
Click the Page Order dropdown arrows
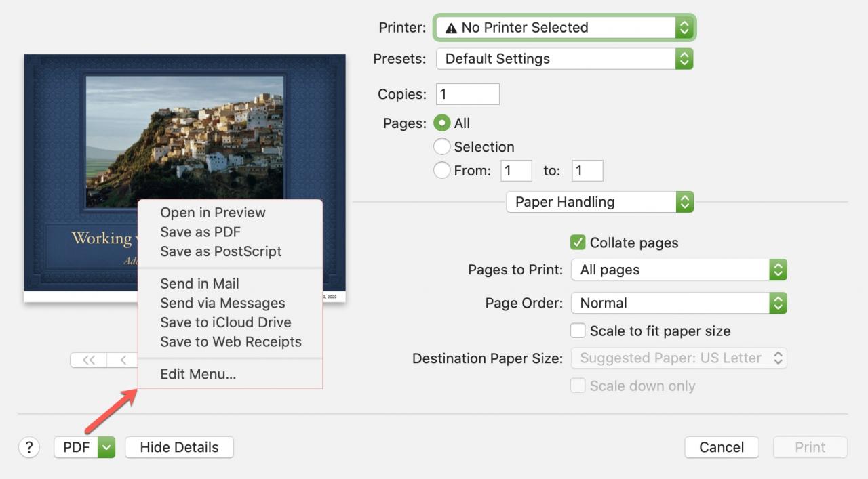pos(778,303)
